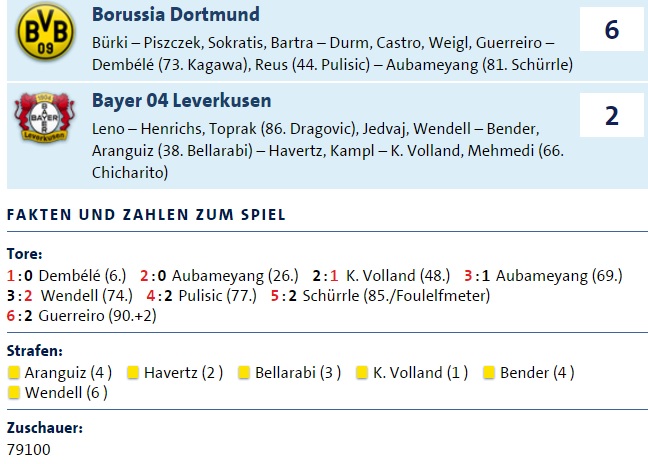
Task: Click Leverkusen's score box showing 2
Action: [x=612, y=117]
